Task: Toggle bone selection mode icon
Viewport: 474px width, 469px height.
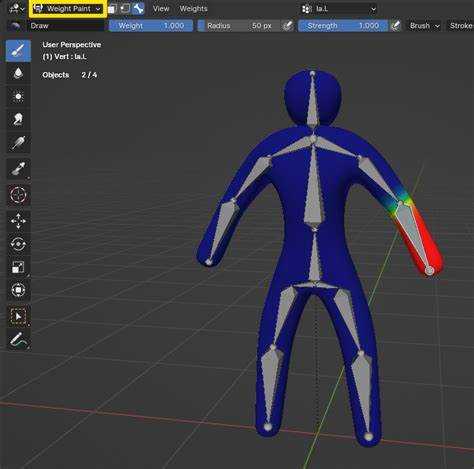Action: [138, 9]
